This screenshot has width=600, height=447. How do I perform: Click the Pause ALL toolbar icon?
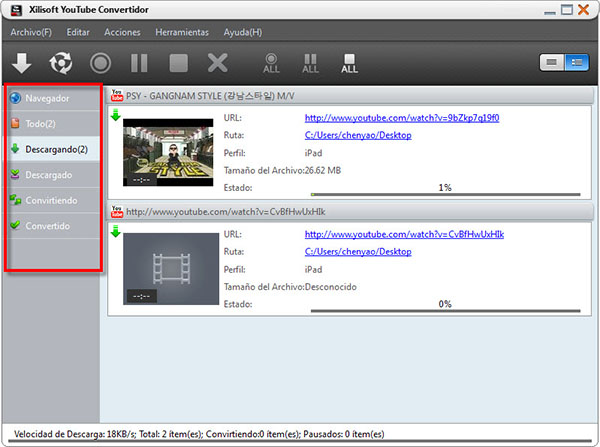[310, 63]
